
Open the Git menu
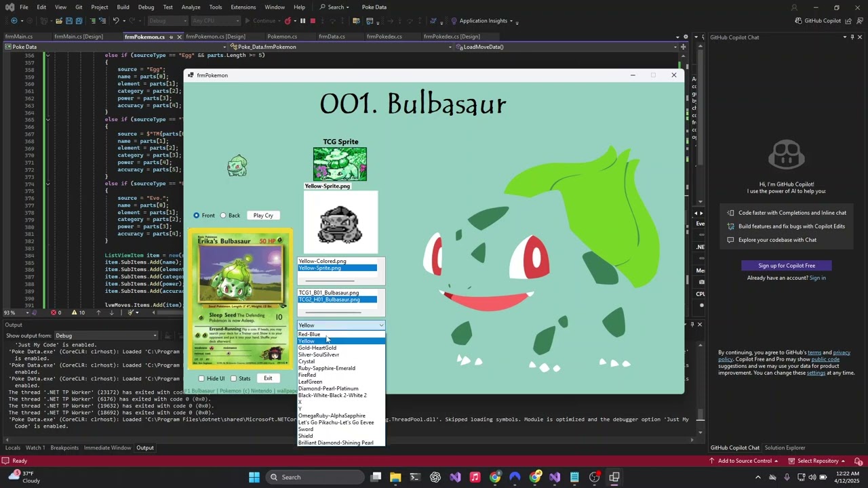pos(79,7)
